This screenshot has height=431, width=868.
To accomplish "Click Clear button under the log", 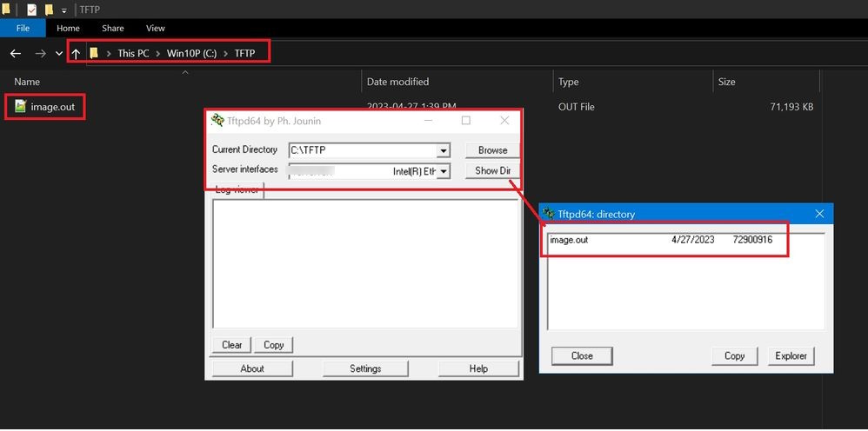I will [x=232, y=345].
